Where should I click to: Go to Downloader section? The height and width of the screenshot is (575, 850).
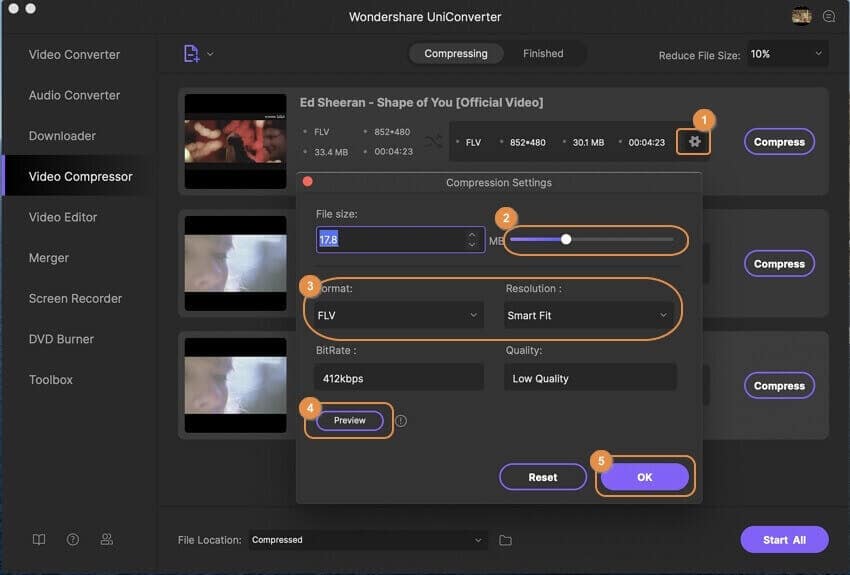click(x=62, y=136)
